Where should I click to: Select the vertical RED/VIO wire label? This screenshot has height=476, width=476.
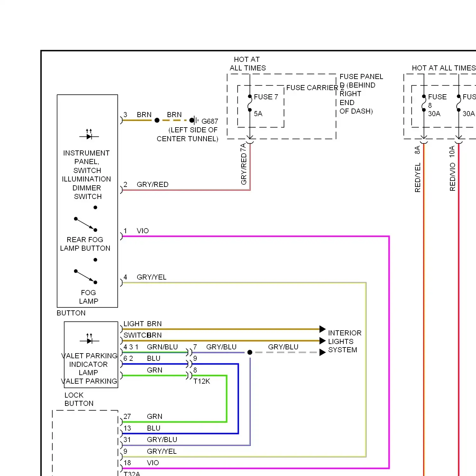pos(453,177)
